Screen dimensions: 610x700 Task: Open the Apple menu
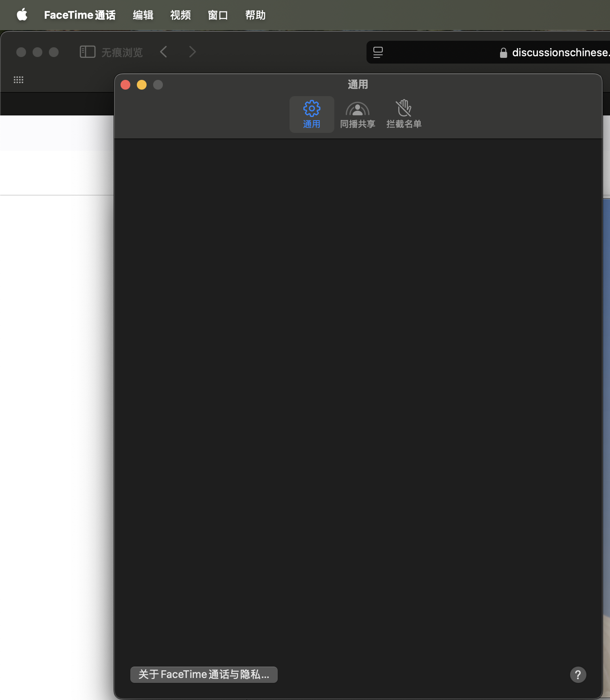[22, 15]
